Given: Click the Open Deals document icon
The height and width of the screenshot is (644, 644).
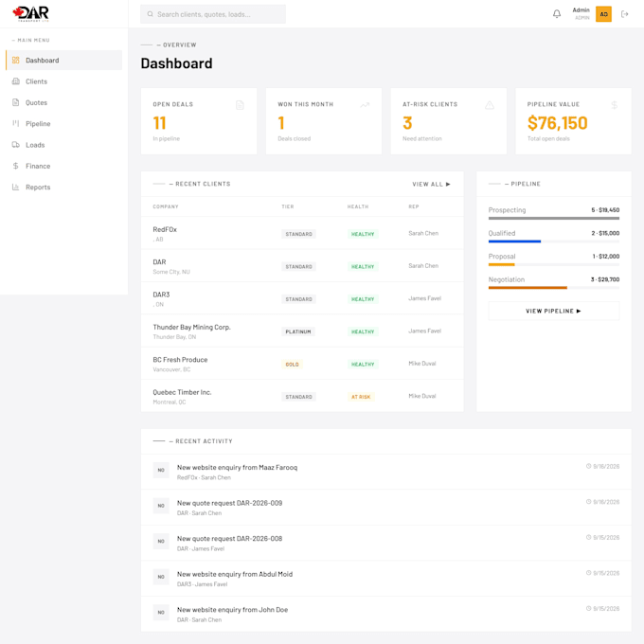Looking at the screenshot, I should click(x=240, y=105).
